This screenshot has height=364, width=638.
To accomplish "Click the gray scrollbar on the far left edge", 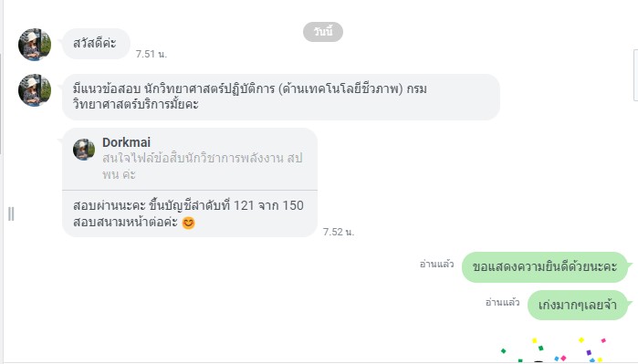I will 1,104.
